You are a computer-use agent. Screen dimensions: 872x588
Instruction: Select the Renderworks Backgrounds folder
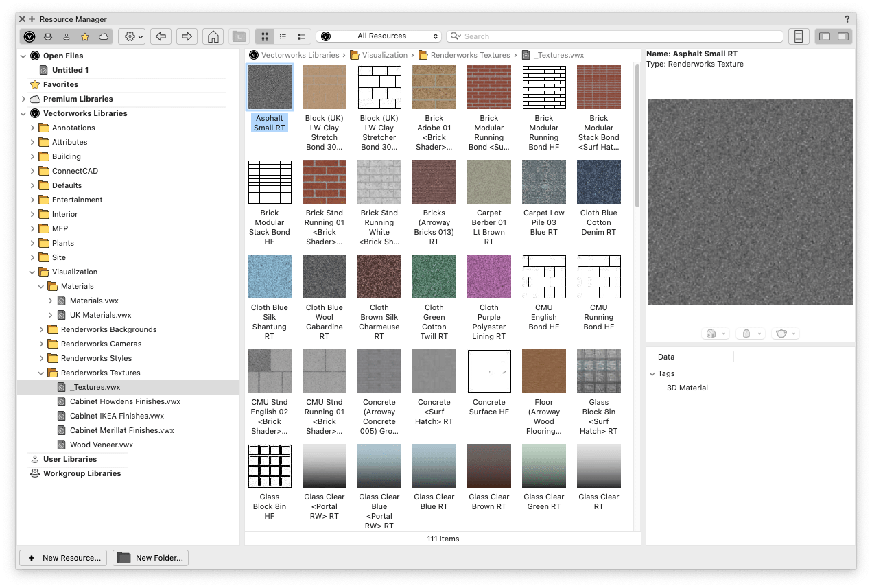(108, 329)
